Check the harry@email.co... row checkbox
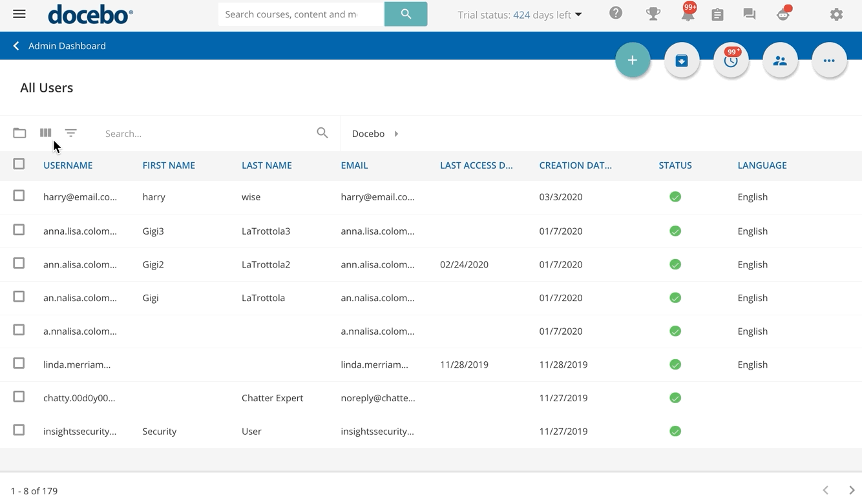 19,195
